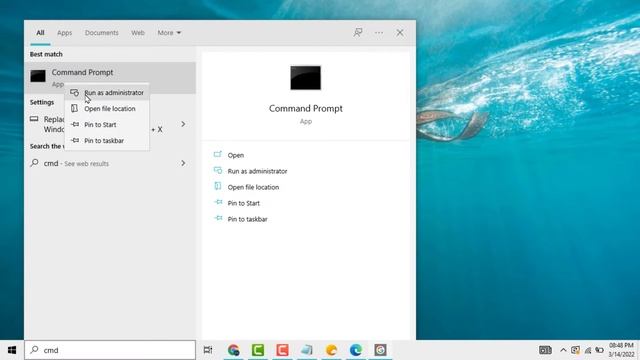Click Open file location in right pane

[253, 187]
